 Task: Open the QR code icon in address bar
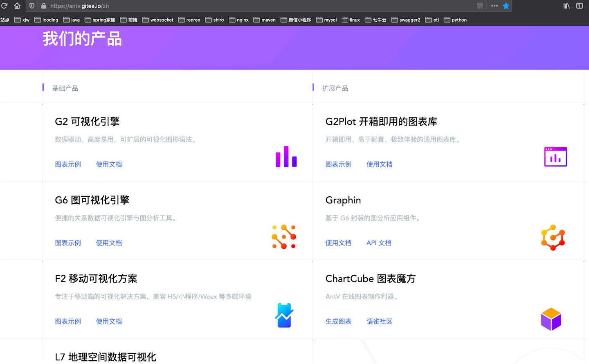pos(480,6)
